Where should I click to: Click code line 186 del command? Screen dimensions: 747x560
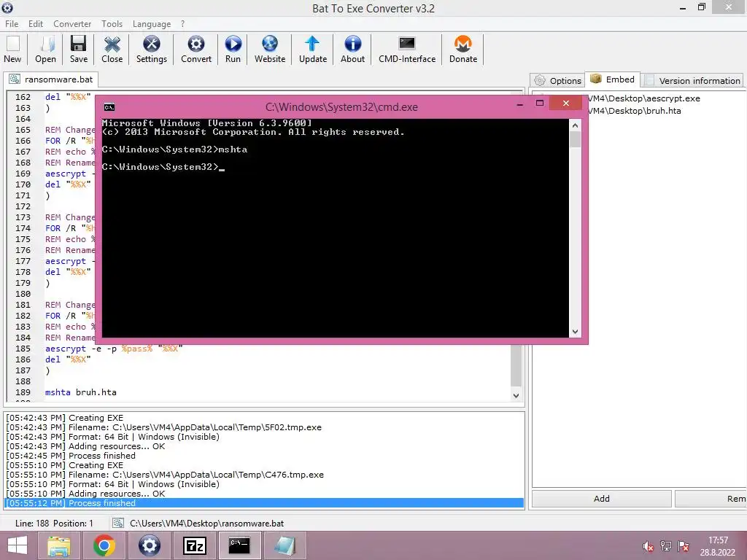click(x=68, y=359)
